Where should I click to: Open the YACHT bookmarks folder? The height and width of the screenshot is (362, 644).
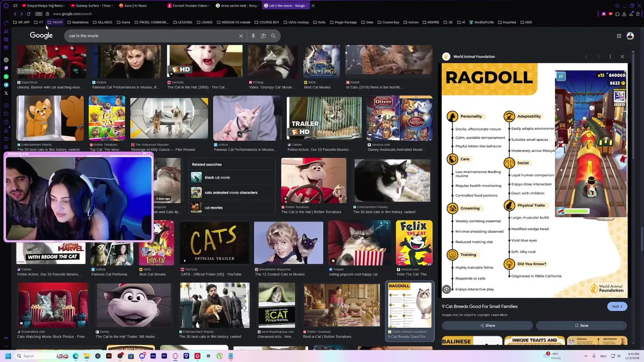coord(55,22)
